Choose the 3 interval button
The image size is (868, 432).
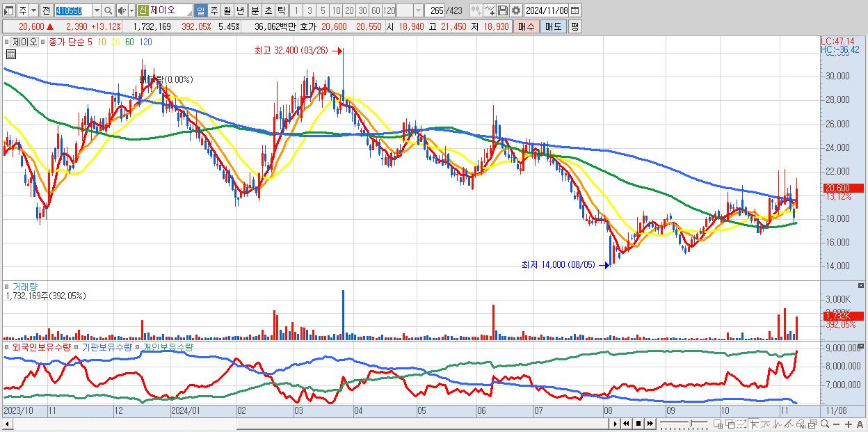point(310,11)
